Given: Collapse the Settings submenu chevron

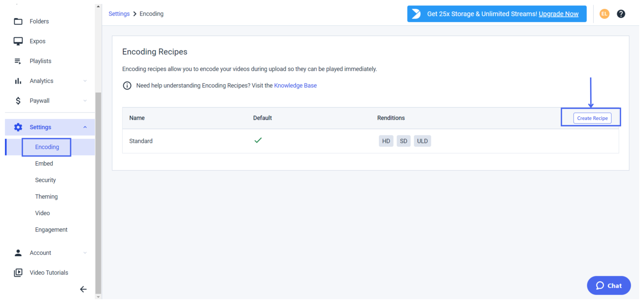Looking at the screenshot, I should click(85, 127).
